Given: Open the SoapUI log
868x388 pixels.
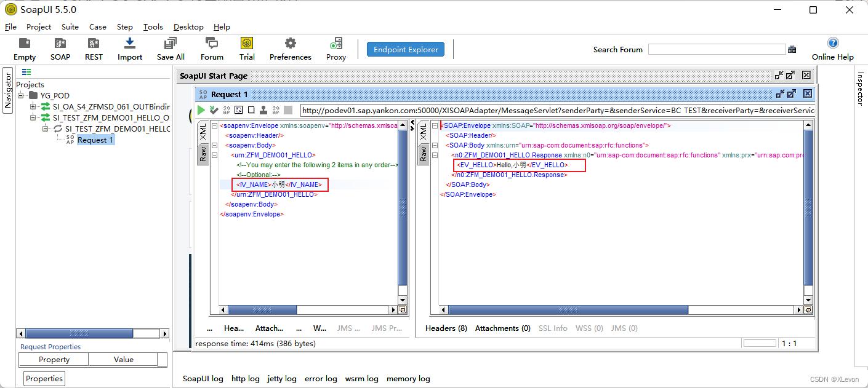Looking at the screenshot, I should pos(203,378).
